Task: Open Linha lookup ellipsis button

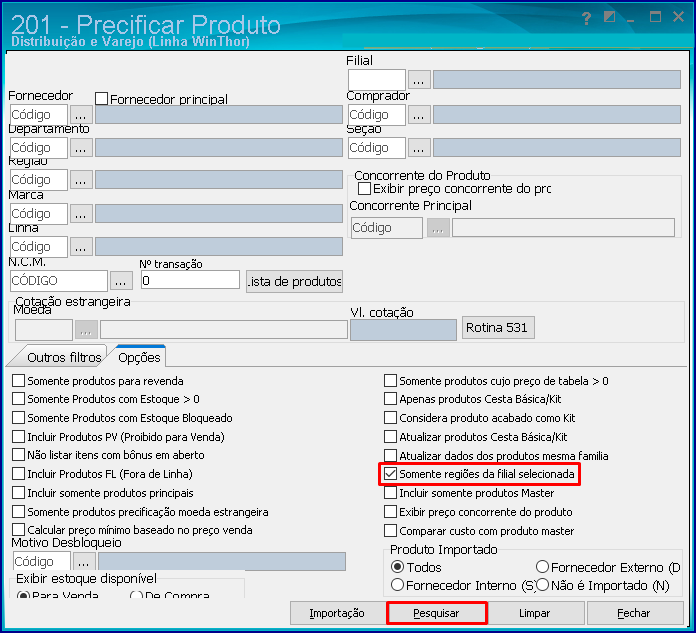Action: point(80,246)
